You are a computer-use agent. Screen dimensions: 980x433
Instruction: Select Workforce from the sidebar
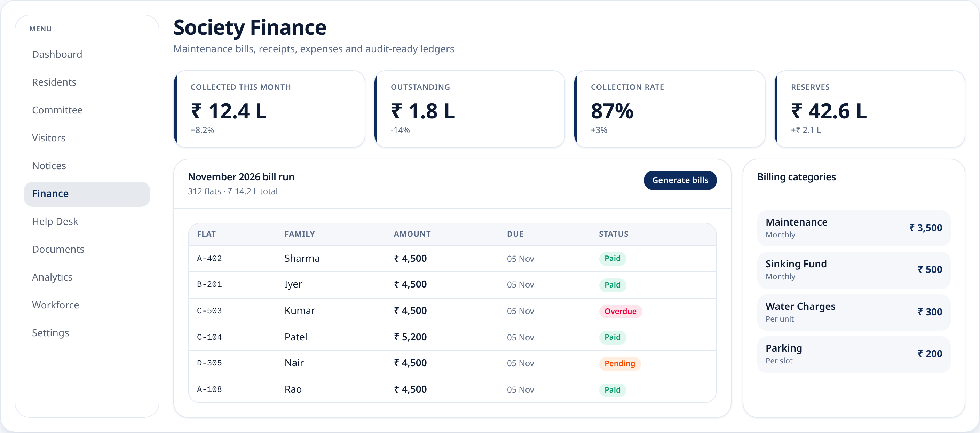tap(87, 305)
